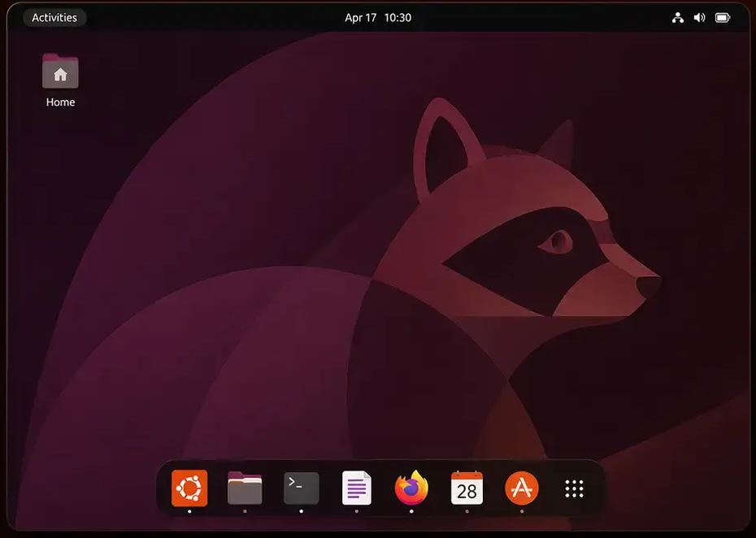Click the volume speaker icon
Image resolution: width=756 pixels, height=538 pixels.
point(699,18)
